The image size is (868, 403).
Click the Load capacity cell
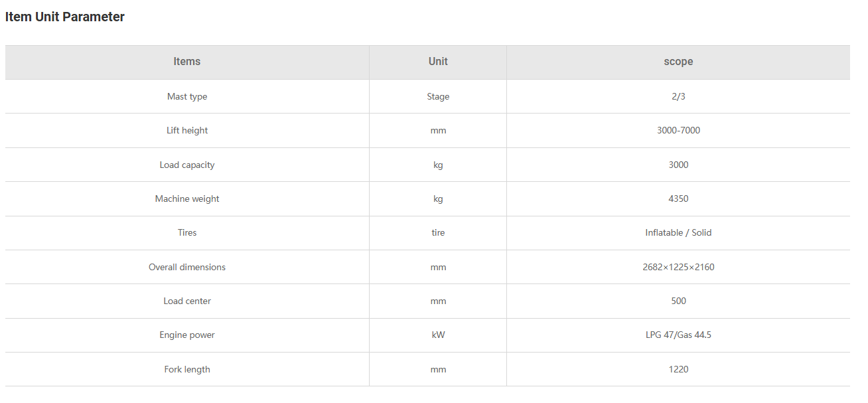[187, 165]
